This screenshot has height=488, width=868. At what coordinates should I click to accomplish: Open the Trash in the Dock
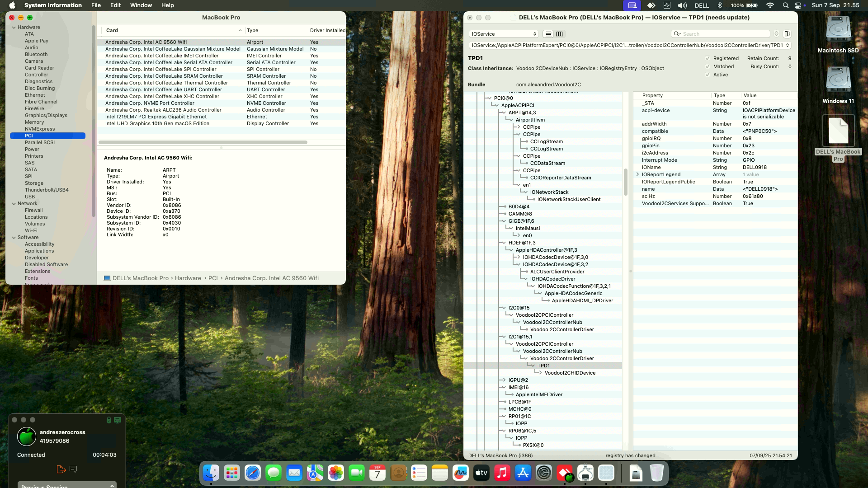tap(657, 473)
